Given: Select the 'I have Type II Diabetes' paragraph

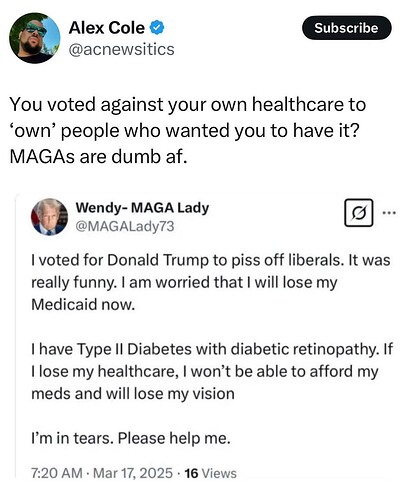Looking at the screenshot, I should click(x=212, y=371).
